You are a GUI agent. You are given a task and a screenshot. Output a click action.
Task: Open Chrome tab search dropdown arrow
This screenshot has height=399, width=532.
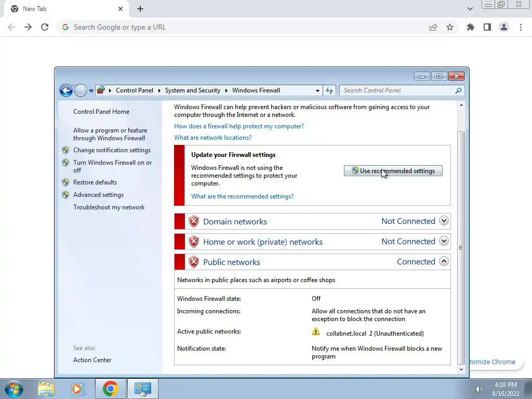(x=470, y=9)
